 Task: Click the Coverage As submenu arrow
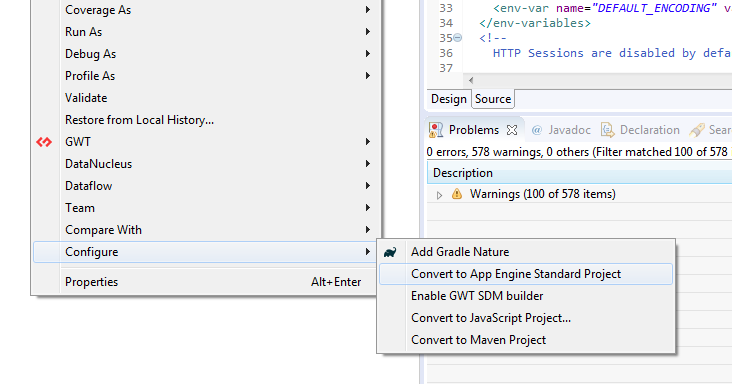coord(368,10)
